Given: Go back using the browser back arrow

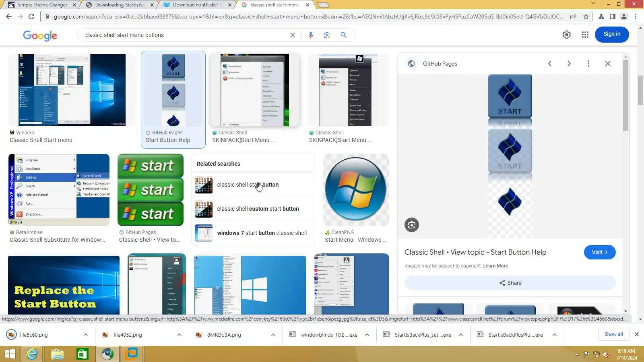Looking at the screenshot, I should tap(9, 16).
